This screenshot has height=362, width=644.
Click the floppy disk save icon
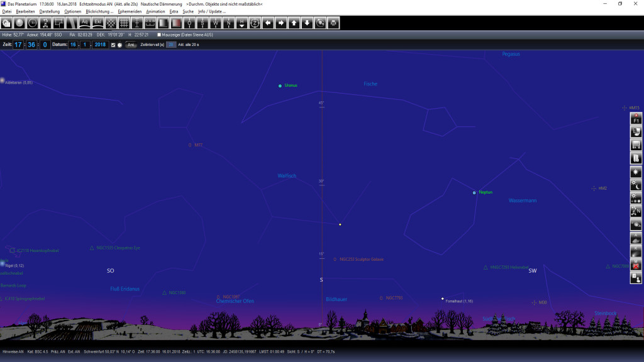click(635, 145)
